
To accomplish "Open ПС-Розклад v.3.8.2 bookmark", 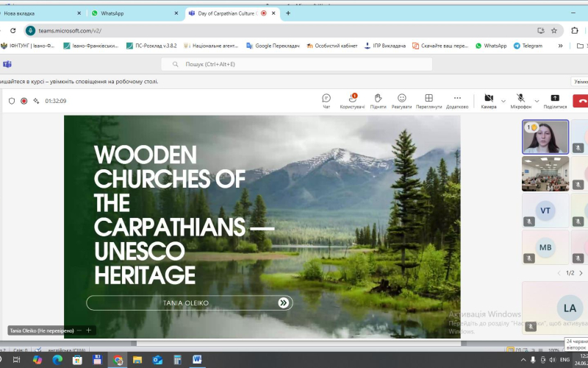I will point(151,46).
